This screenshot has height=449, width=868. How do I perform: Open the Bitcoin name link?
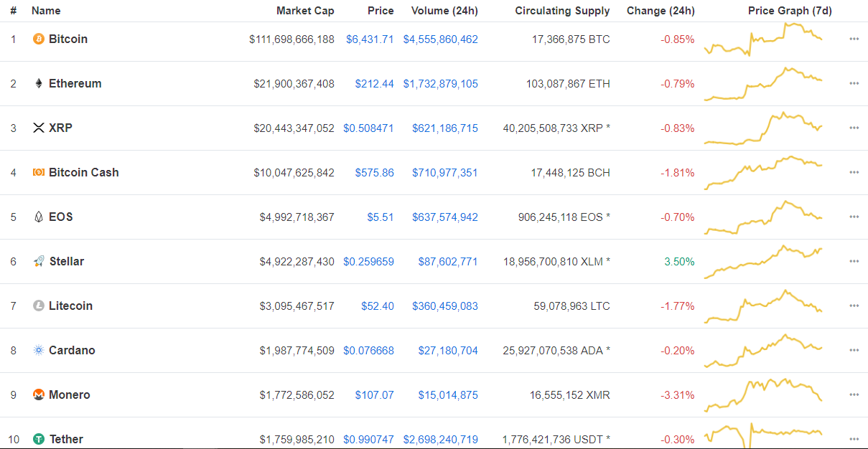[x=68, y=39]
